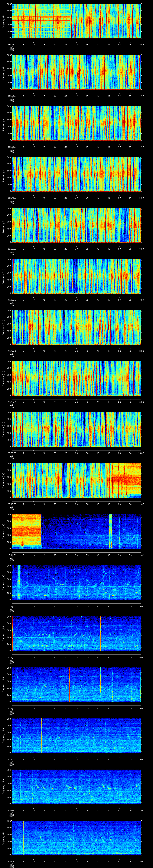Select the '11:00' end time label

tap(141, 504)
